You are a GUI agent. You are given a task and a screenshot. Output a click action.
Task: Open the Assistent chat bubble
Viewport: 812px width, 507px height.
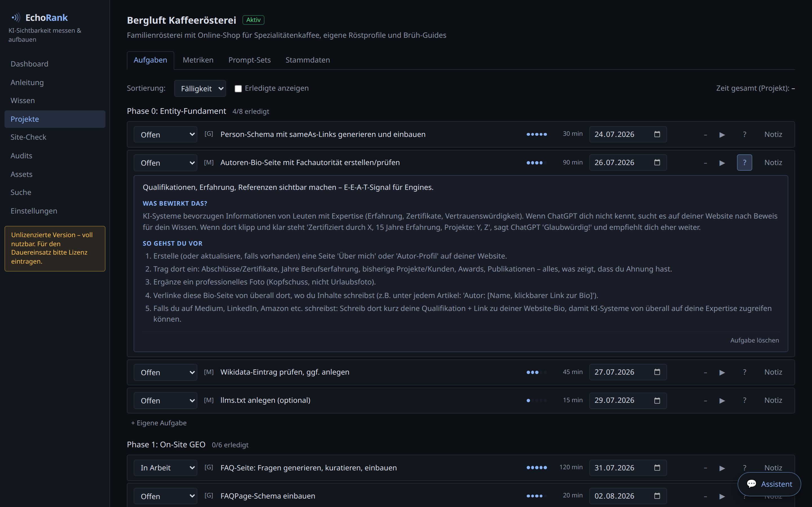coord(769,484)
